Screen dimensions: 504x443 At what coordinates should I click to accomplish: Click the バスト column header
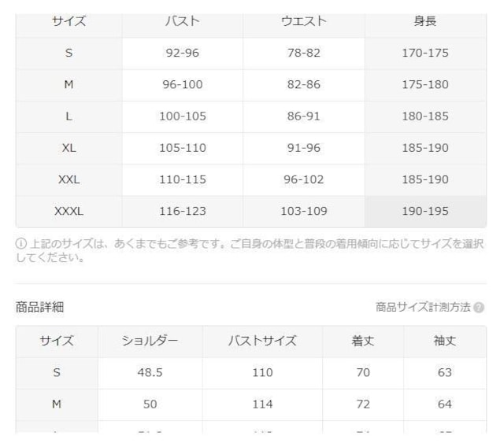click(183, 21)
